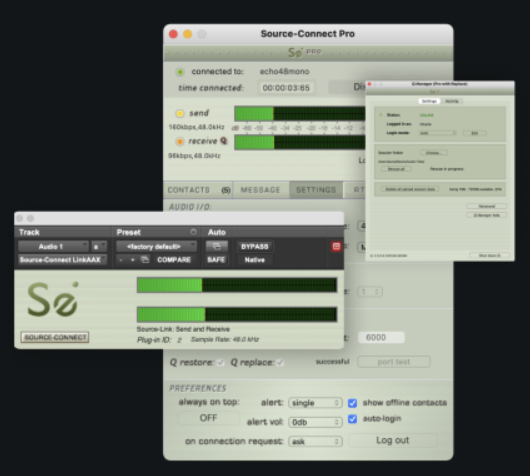Screen dimensions: 530x476
Task: Click the upper plug-in level meter
Action: coord(237,285)
